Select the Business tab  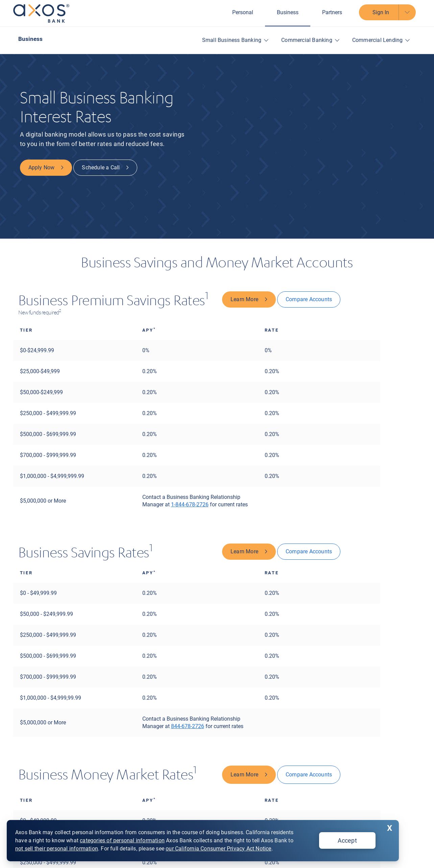point(288,12)
